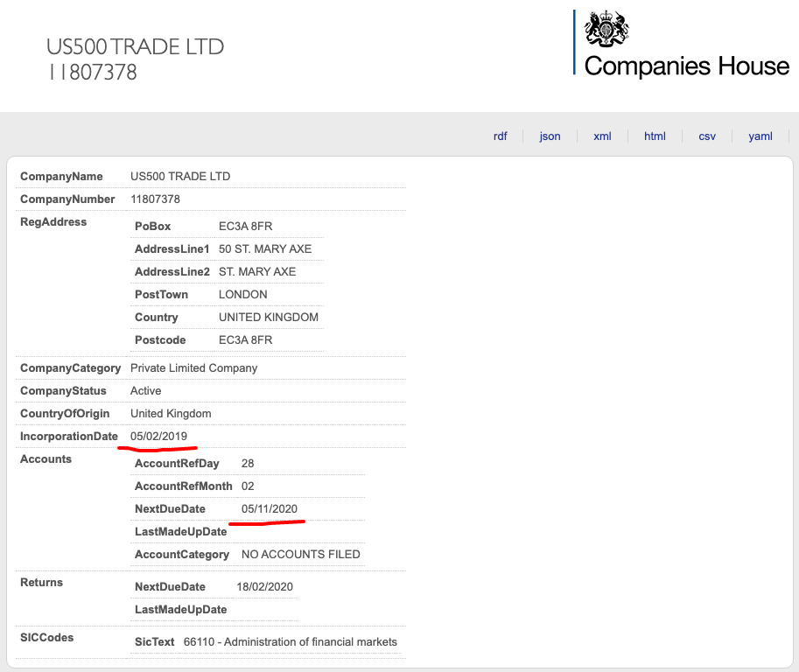The image size is (799, 672).
Task: Select the CompanyName label
Action: pyautogui.click(x=61, y=176)
